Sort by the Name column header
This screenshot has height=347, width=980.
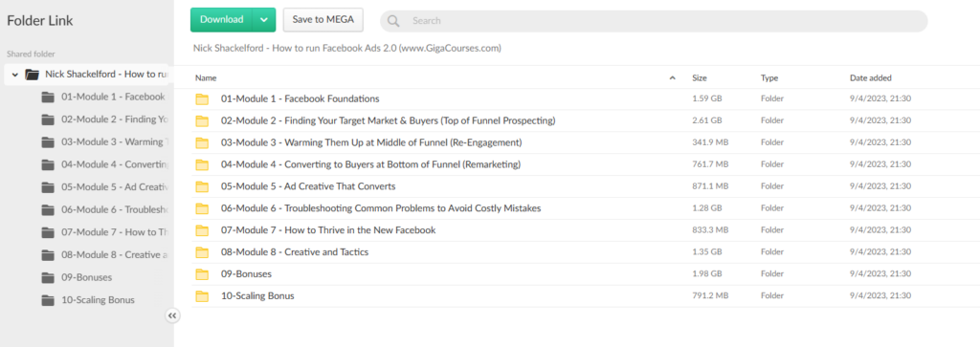[206, 78]
